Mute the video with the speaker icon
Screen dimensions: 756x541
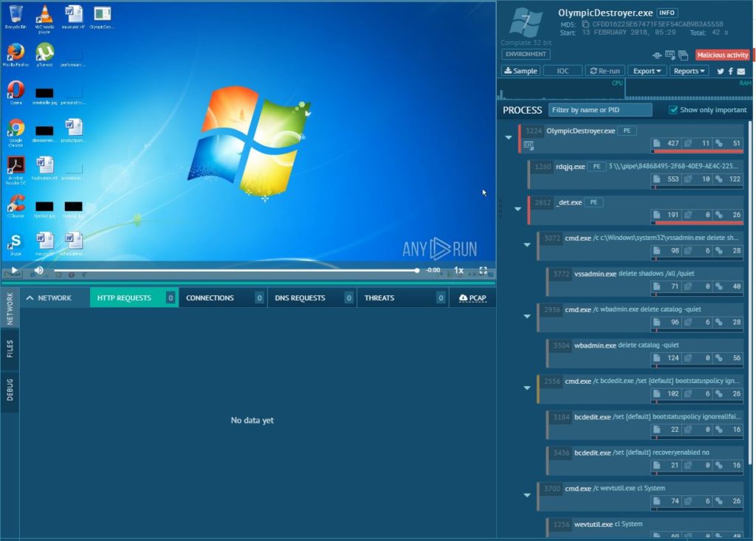(x=38, y=270)
